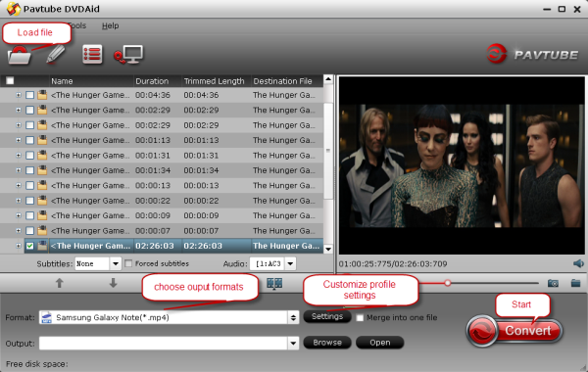Viewport: 588px width, 372px height.
Task: Check Merge into one file
Action: tap(360, 318)
